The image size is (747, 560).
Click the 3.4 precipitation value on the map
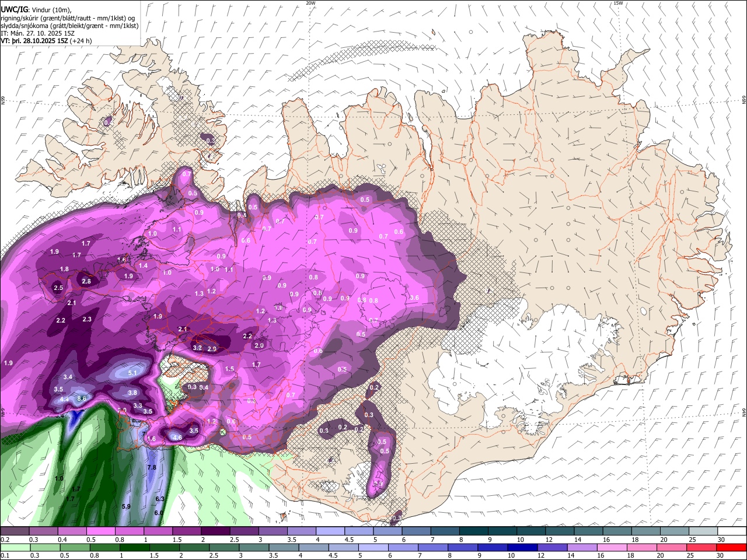pyautogui.click(x=68, y=377)
